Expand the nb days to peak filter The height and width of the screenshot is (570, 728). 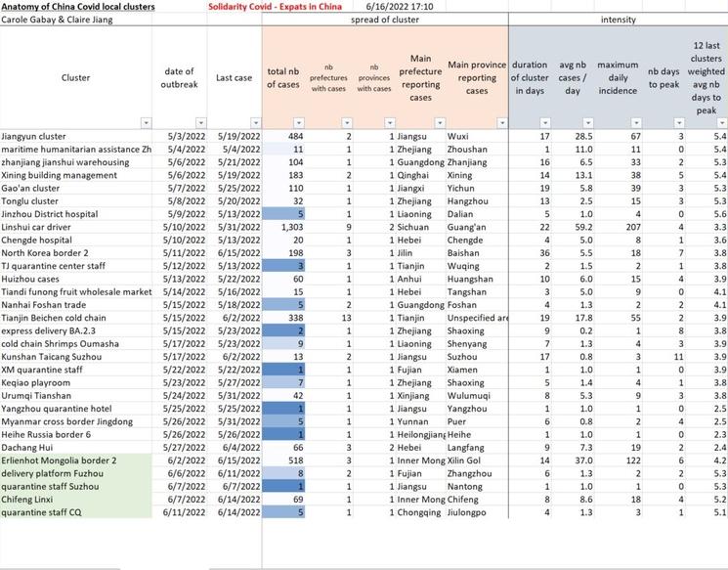[681, 123]
